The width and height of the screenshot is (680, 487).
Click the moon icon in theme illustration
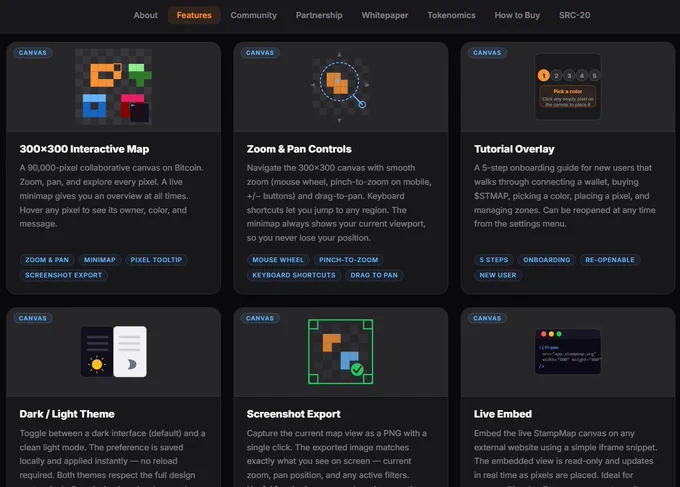click(x=131, y=364)
